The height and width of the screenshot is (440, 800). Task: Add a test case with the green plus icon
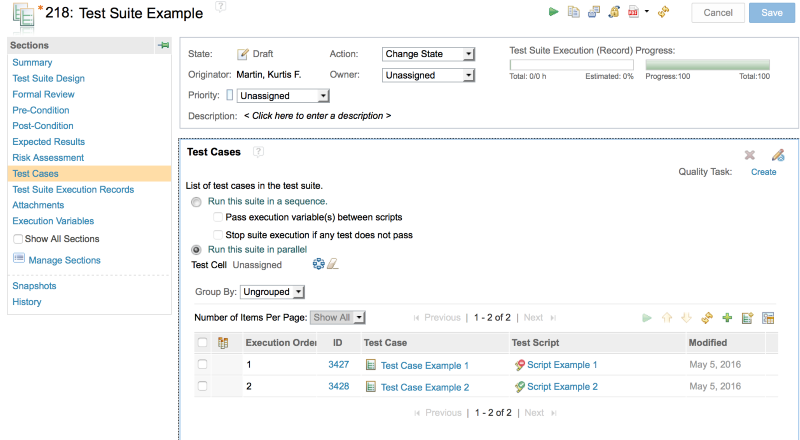727,318
